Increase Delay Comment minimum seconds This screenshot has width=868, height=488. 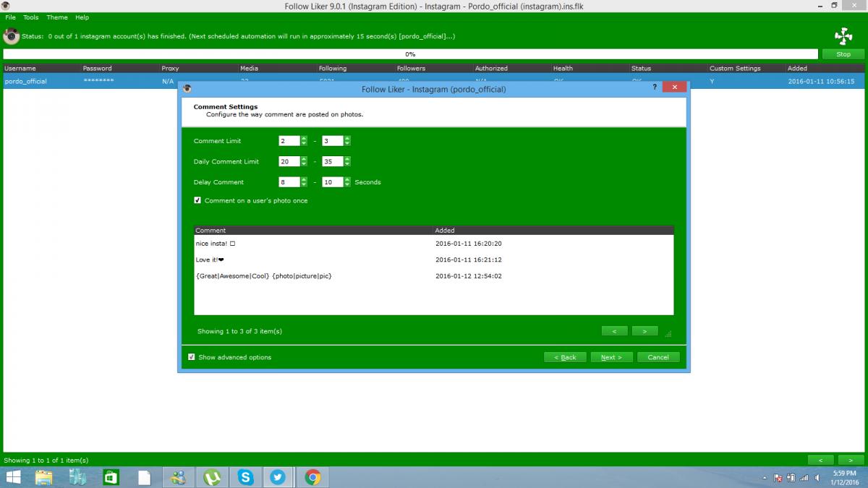tap(304, 180)
